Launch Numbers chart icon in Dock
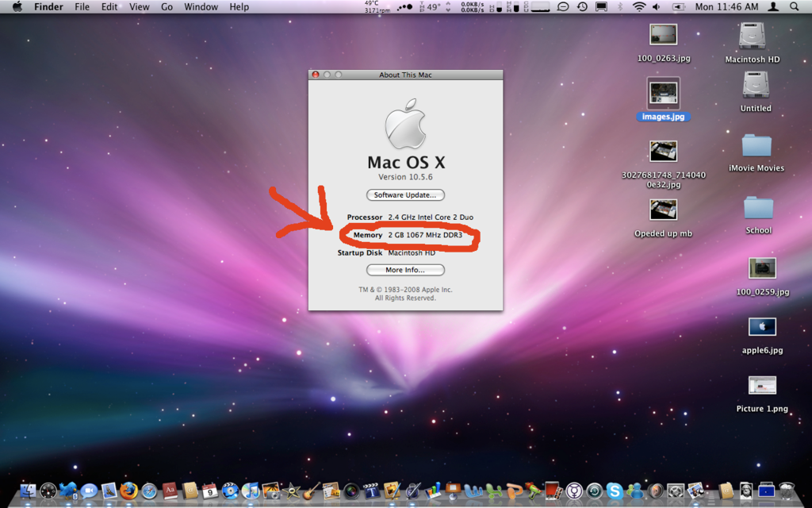Screen dimensions: 812x508 click(432, 491)
